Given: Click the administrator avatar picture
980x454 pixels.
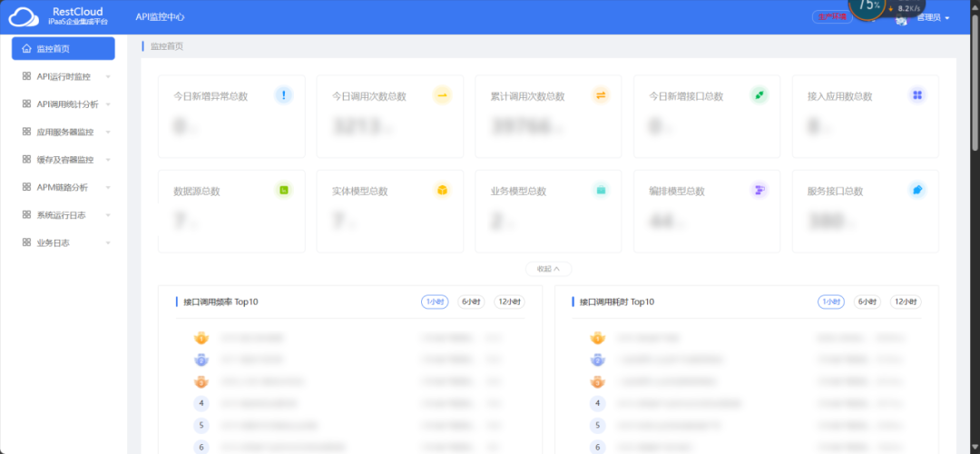Looking at the screenshot, I should [901, 20].
